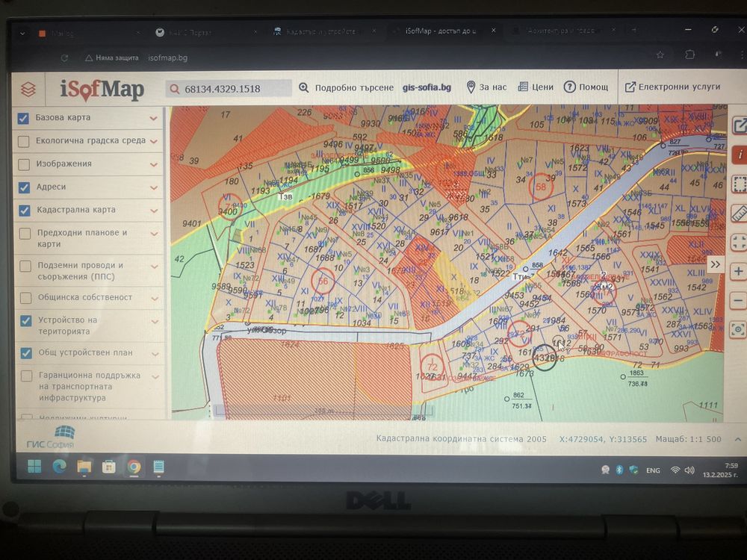Collapse right panel with double arrow
Image resolution: width=747 pixels, height=560 pixels.
click(715, 264)
